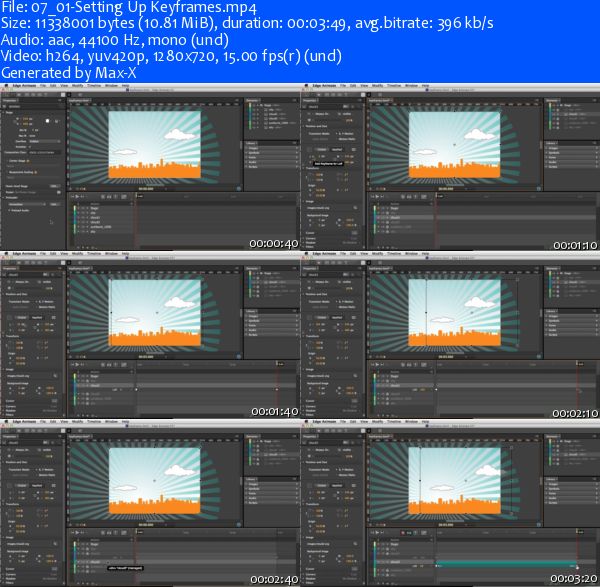Expand the Audio section in the 00:00:40 Library
The image size is (600, 587).
pyautogui.click(x=247, y=162)
